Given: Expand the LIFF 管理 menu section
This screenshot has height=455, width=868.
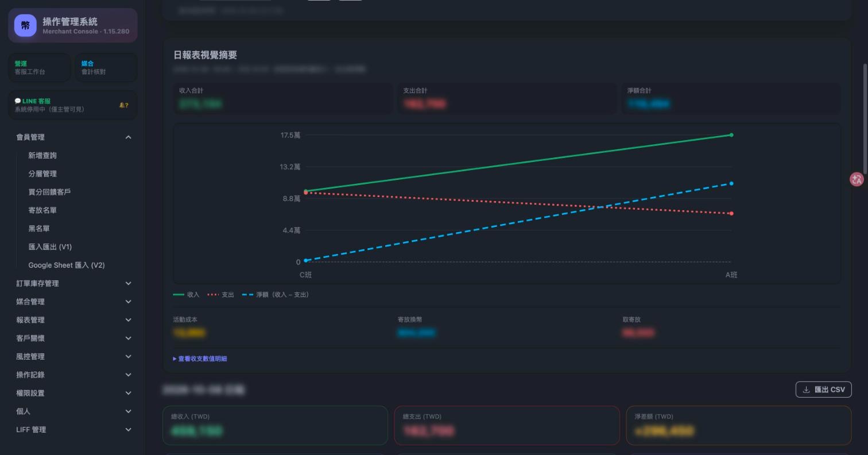Looking at the screenshot, I should pos(73,430).
